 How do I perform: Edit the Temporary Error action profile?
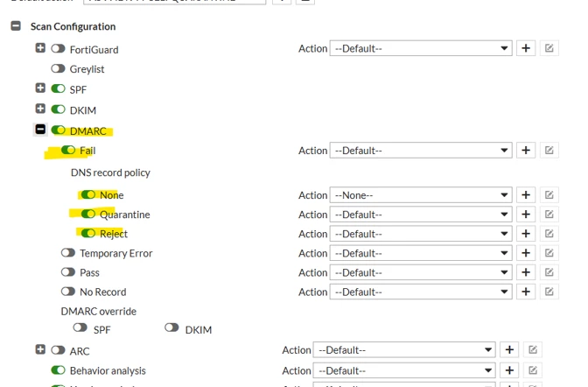tap(549, 253)
